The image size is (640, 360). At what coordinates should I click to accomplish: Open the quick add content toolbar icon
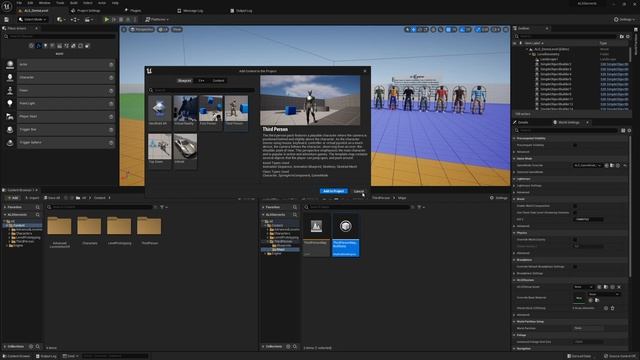pyautogui.click(x=60, y=19)
